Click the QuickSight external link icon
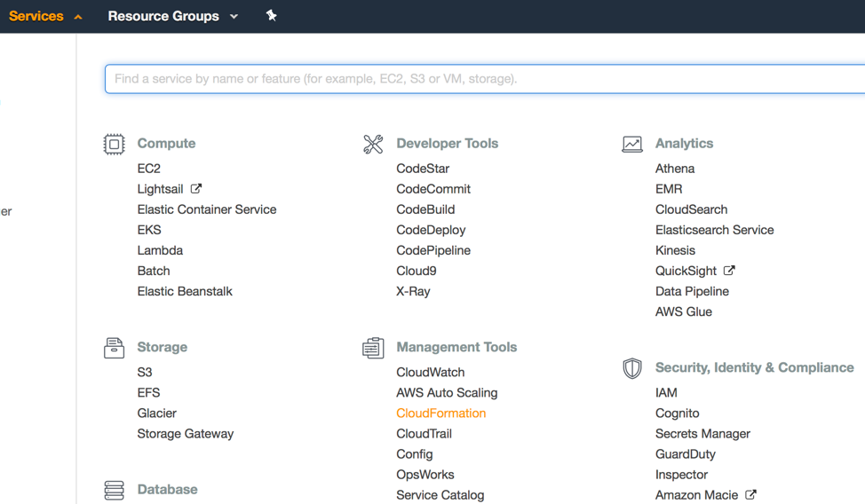865x504 pixels. point(729,271)
